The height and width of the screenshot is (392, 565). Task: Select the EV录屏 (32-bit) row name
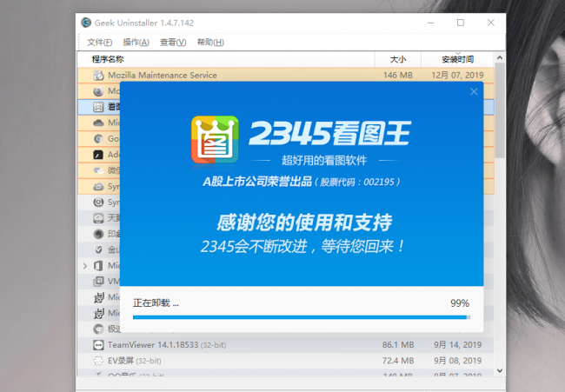click(x=135, y=361)
